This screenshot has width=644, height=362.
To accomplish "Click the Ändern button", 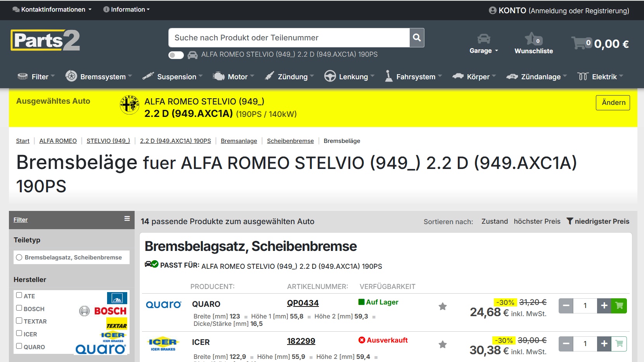I will (x=613, y=103).
